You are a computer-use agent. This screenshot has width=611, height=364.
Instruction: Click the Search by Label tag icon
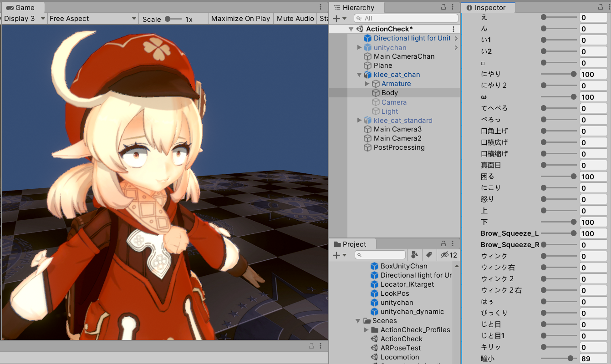(x=428, y=255)
